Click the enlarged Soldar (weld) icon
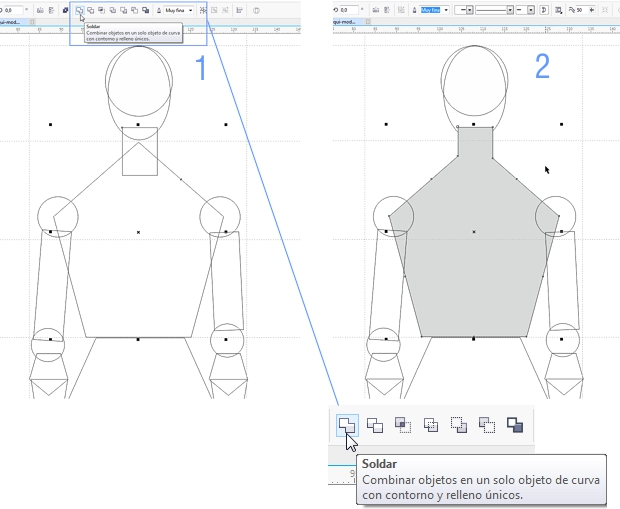This screenshot has height=509, width=620. click(347, 425)
